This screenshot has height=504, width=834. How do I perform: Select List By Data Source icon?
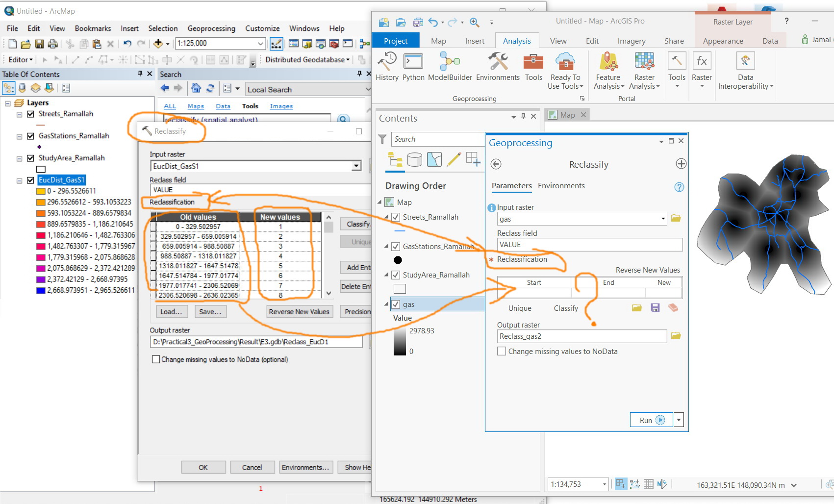point(415,159)
